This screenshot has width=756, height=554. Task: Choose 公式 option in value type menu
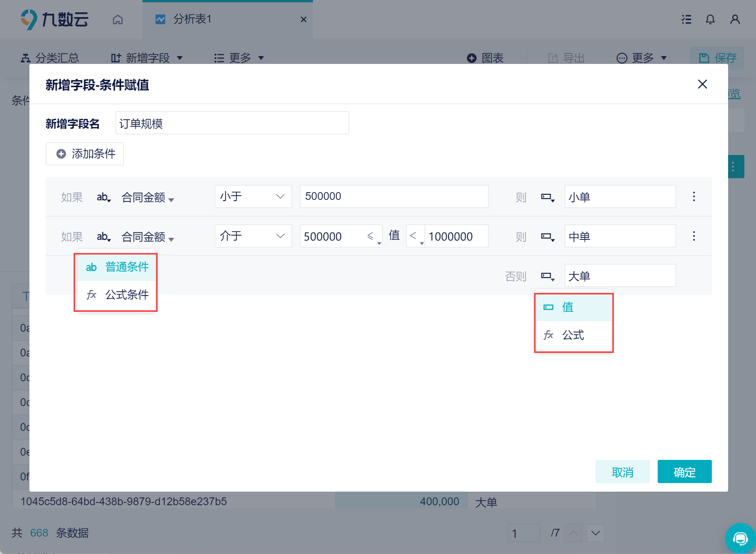[573, 335]
